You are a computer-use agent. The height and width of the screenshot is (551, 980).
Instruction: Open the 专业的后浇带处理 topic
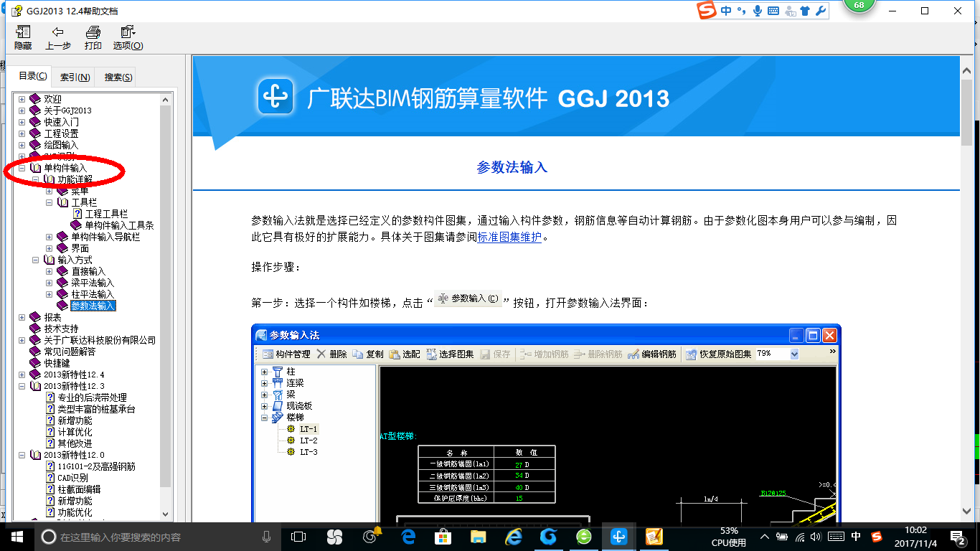92,397
